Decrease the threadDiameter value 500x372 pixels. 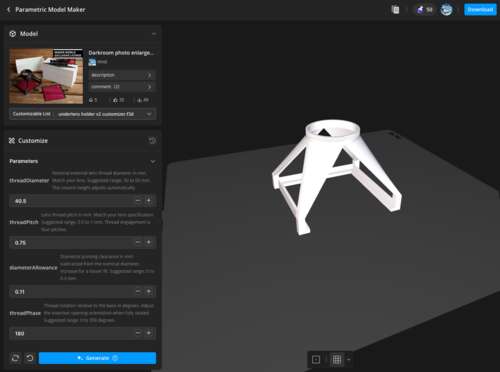[138, 201]
